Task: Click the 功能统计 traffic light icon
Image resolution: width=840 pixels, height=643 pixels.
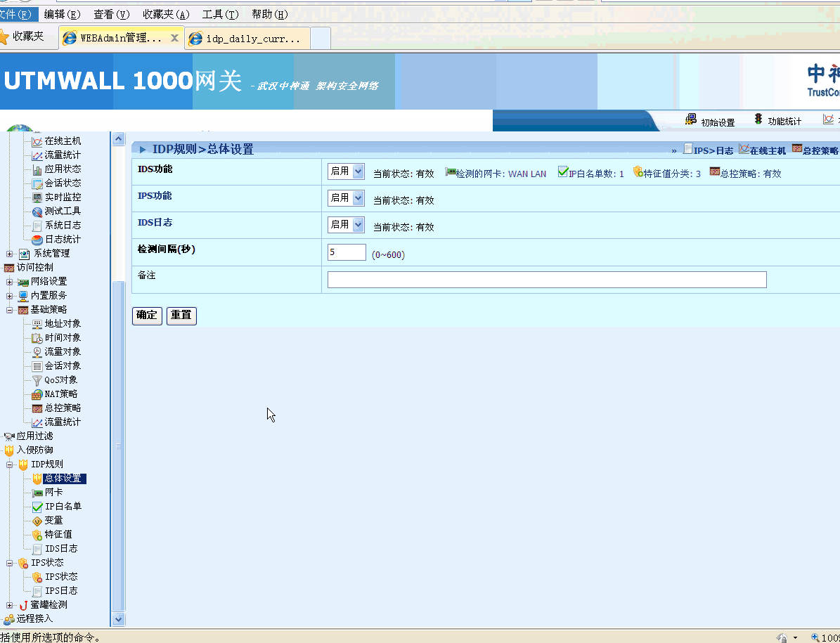Action: tap(758, 119)
